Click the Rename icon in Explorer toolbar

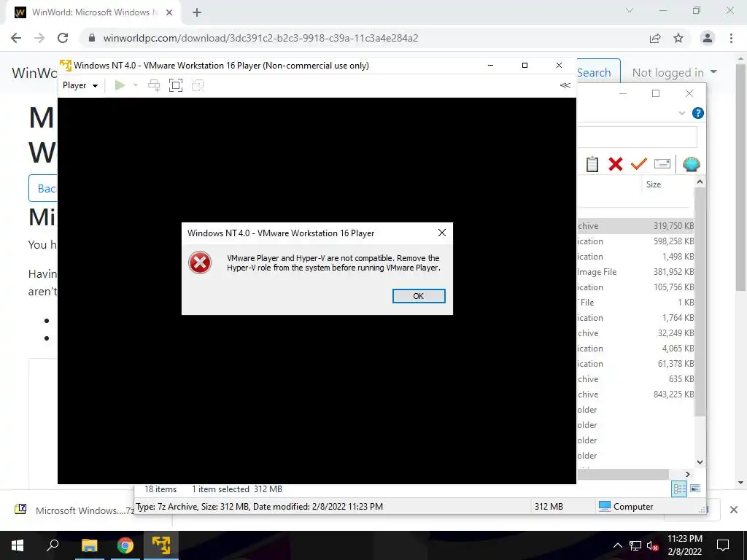(662, 164)
